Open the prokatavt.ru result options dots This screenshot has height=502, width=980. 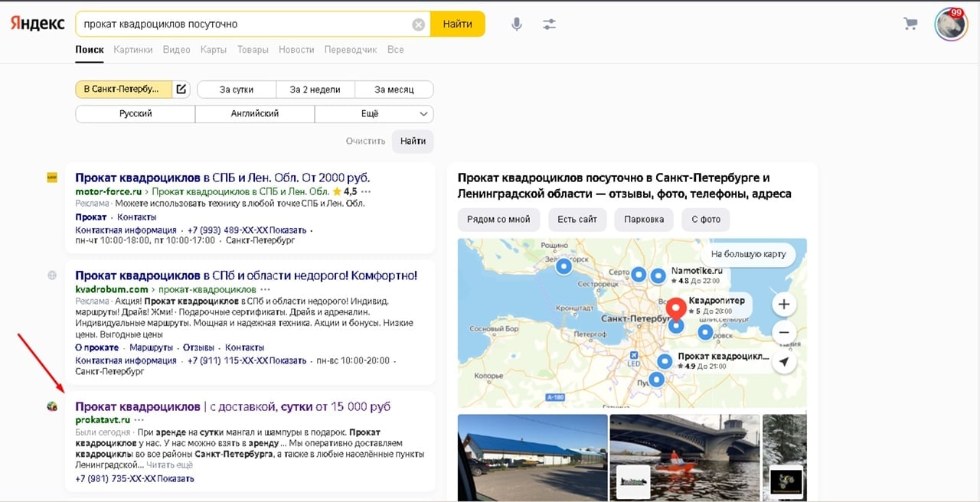coord(139,420)
